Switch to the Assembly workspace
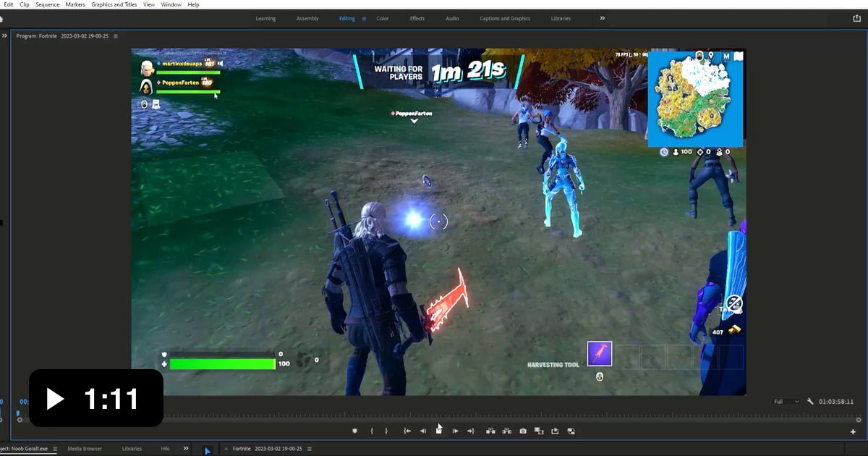The width and height of the screenshot is (868, 456). (307, 18)
